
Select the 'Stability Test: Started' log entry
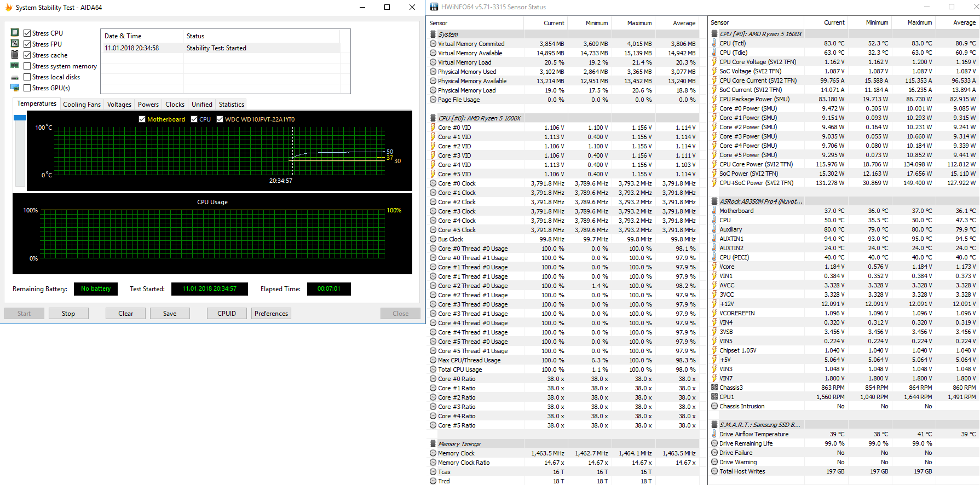(x=221, y=48)
